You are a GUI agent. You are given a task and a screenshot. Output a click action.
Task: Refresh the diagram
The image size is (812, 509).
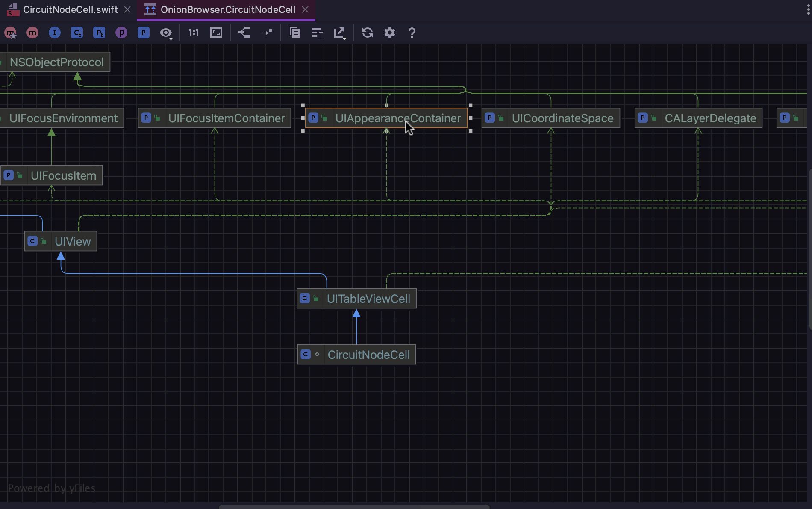point(368,33)
